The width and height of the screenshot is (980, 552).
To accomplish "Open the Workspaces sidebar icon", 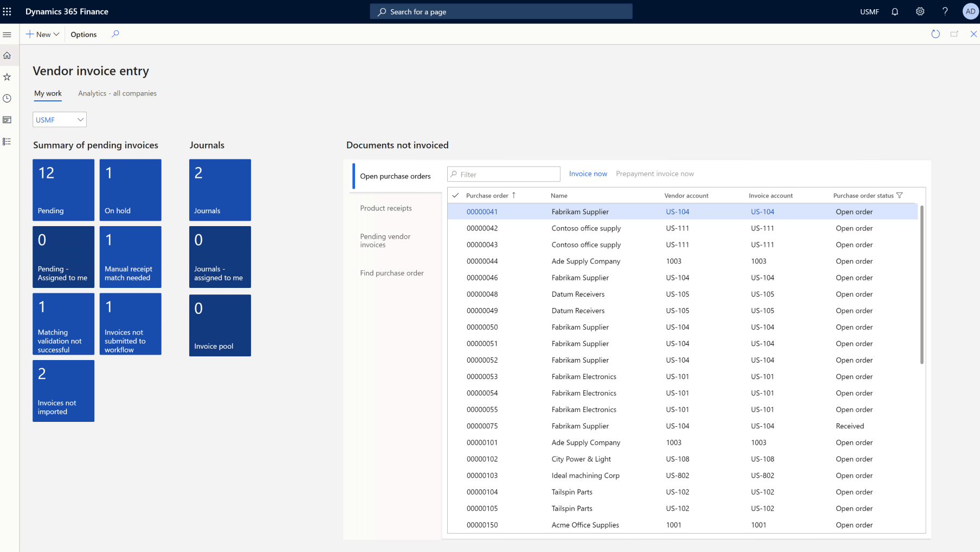I will 7,119.
